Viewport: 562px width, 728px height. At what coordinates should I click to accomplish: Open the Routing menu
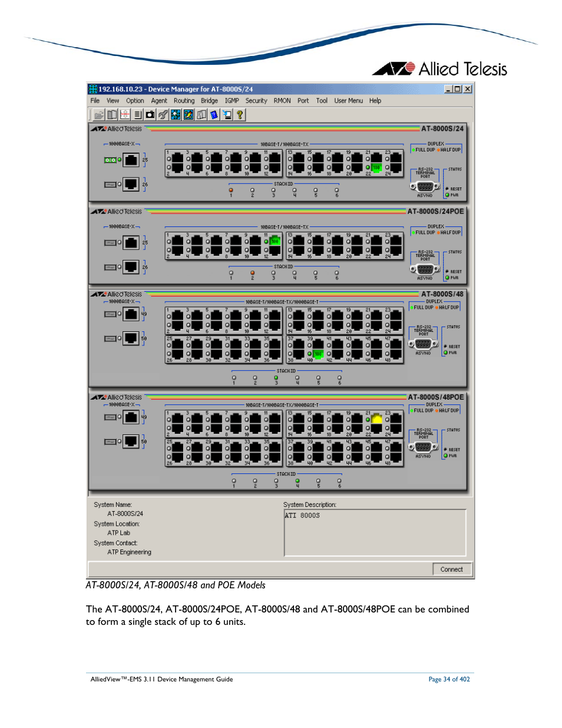[x=184, y=101]
